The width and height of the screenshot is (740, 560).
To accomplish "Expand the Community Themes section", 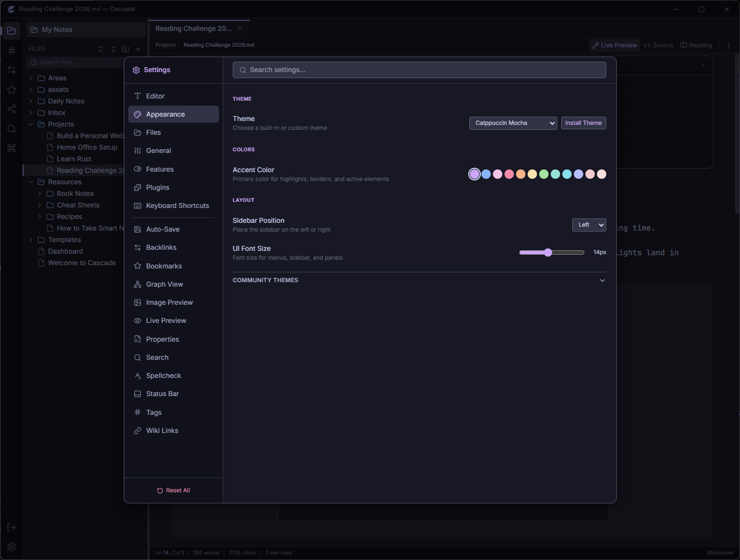I will 602,280.
